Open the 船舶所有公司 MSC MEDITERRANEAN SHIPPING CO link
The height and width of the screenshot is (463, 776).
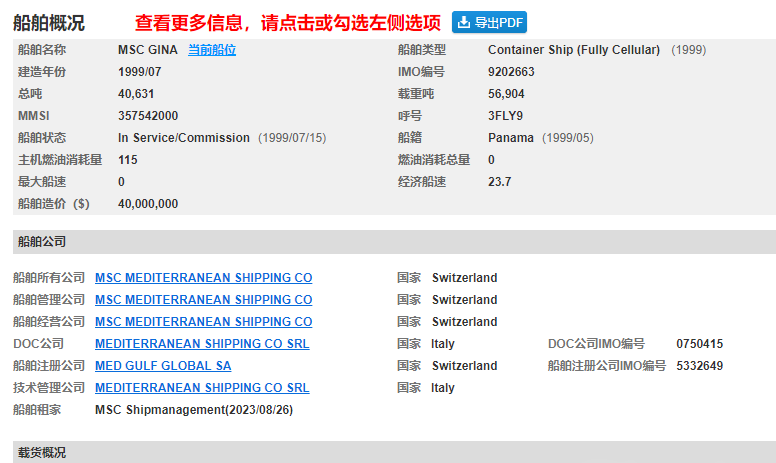pyautogui.click(x=203, y=278)
